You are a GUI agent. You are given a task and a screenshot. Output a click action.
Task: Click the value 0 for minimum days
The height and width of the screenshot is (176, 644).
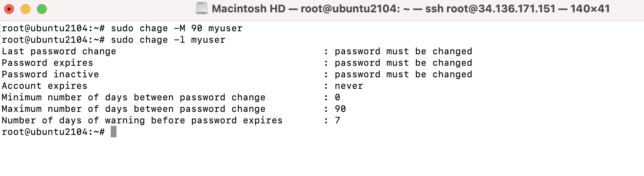pyautogui.click(x=338, y=97)
